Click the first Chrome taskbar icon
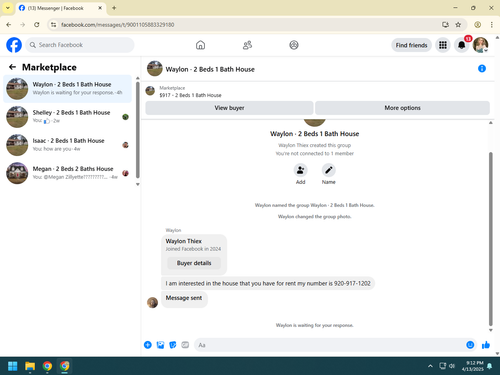The height and width of the screenshot is (375, 500). coord(47,366)
